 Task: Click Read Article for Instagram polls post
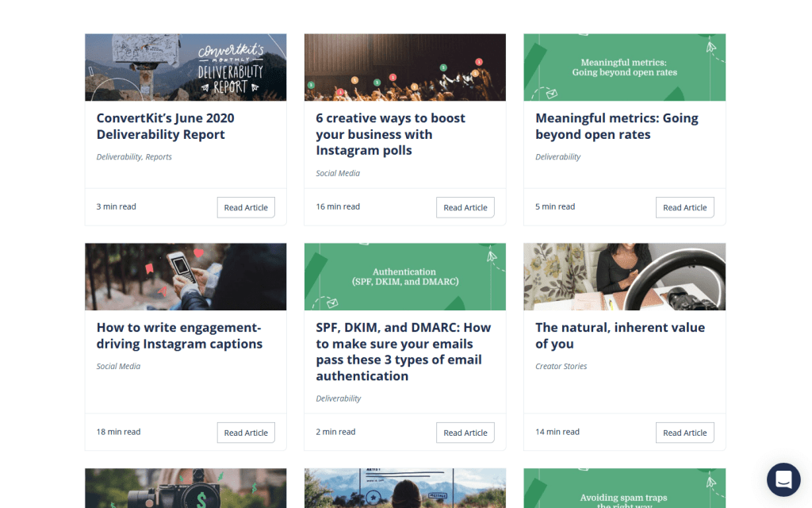[465, 207]
